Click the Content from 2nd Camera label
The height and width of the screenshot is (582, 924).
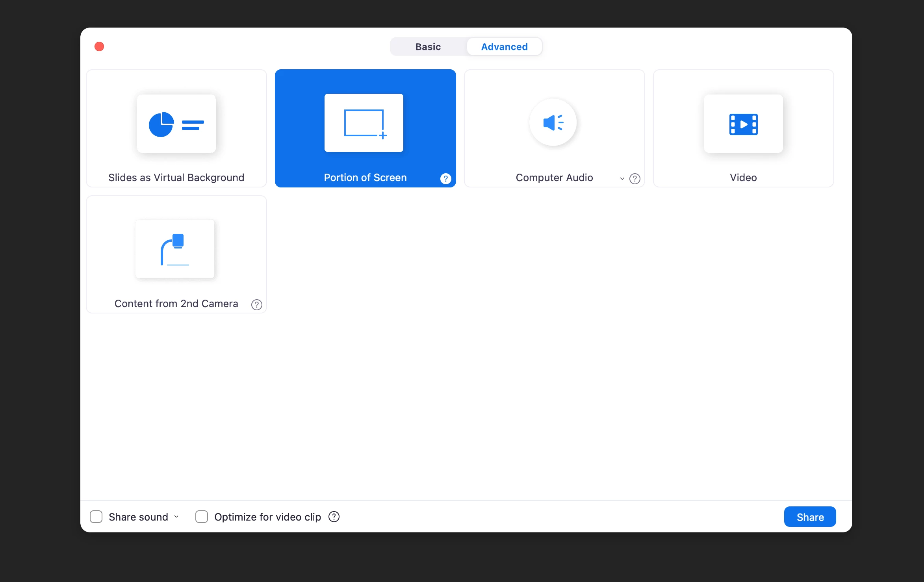[176, 304]
